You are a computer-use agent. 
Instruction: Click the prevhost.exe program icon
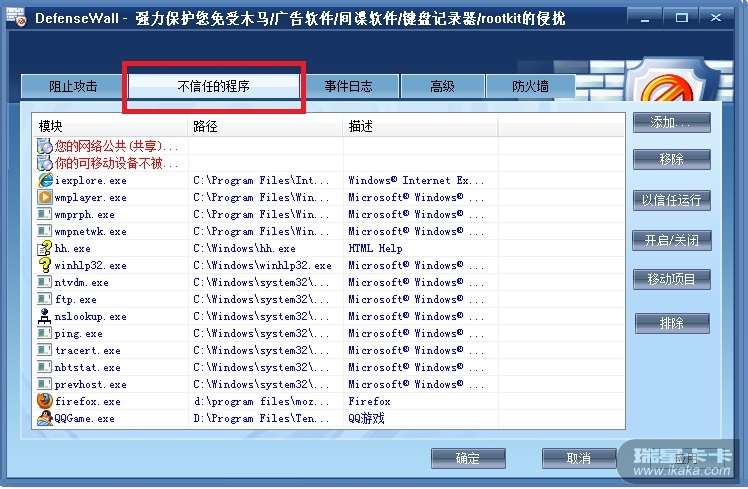pyautogui.click(x=44, y=384)
